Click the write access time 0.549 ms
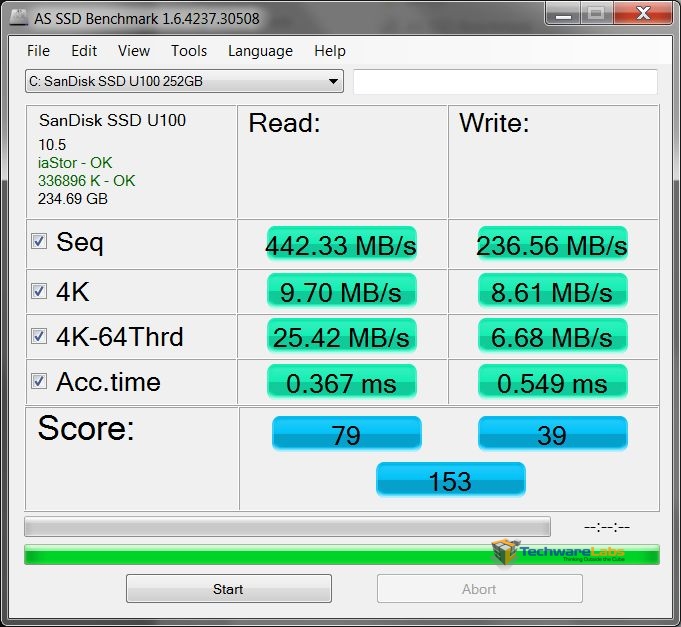The image size is (681, 627). coord(553,382)
